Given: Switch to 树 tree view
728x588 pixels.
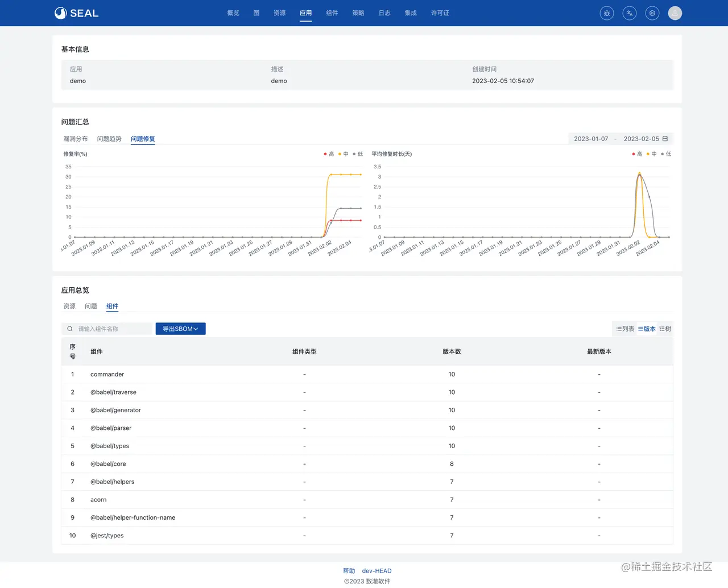Looking at the screenshot, I should coord(665,329).
